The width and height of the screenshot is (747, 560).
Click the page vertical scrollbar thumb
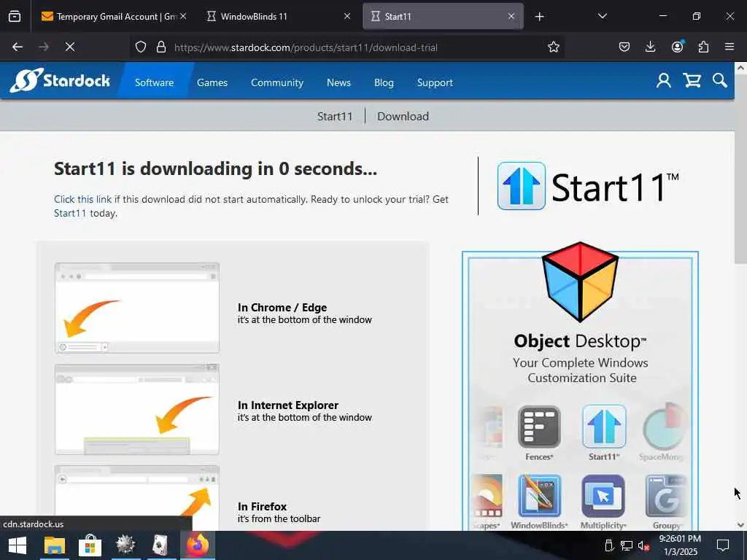[x=740, y=169]
